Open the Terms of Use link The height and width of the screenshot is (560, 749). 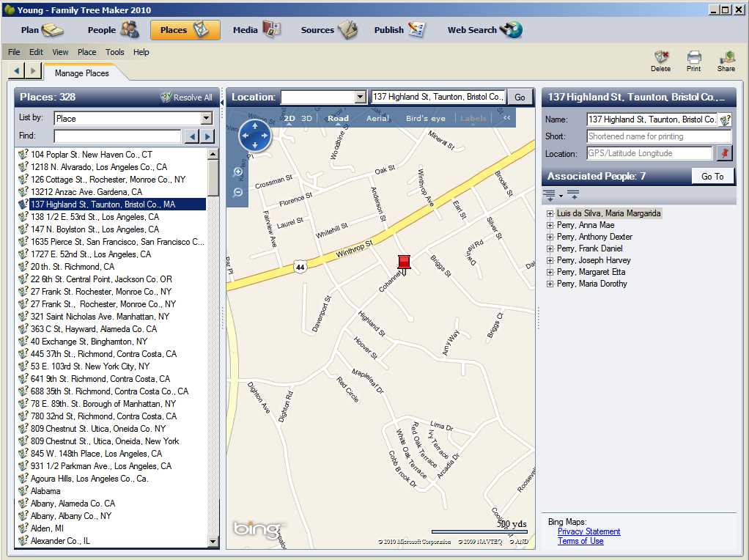580,541
